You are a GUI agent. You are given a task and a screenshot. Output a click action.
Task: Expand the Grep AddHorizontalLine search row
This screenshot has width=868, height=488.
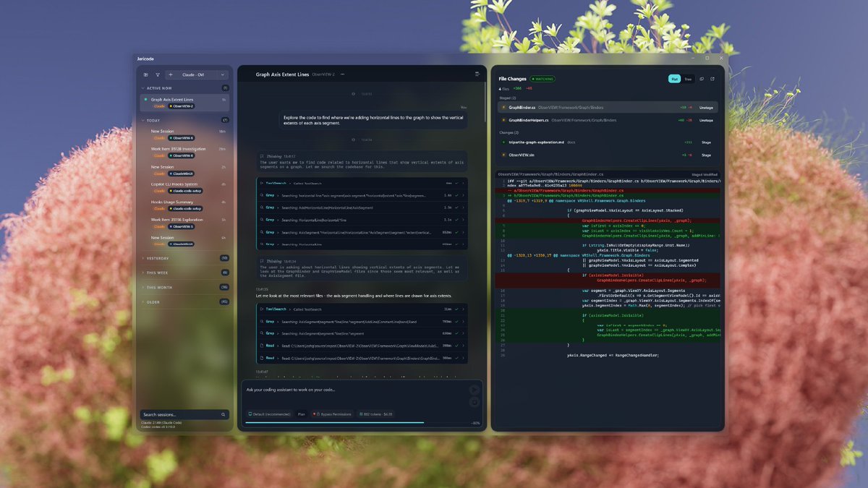(362, 207)
